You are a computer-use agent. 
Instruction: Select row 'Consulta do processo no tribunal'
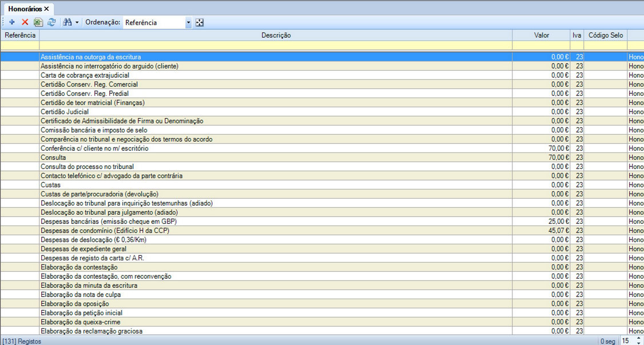[x=322, y=167]
